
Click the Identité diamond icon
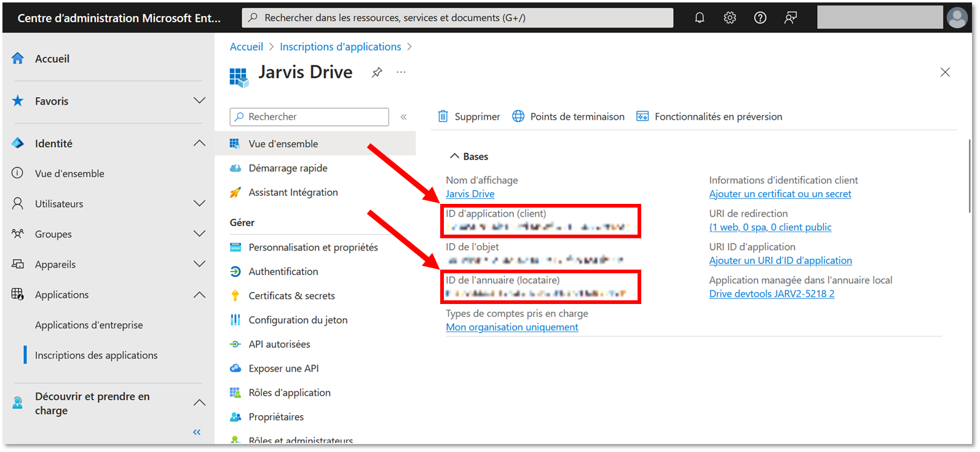[18, 143]
